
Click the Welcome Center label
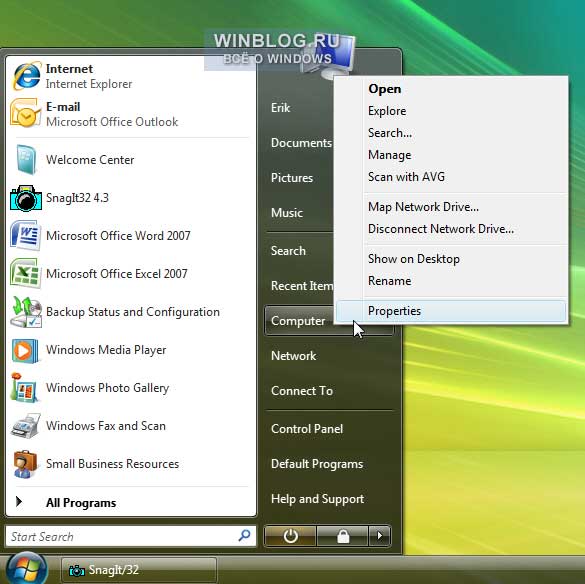90,160
